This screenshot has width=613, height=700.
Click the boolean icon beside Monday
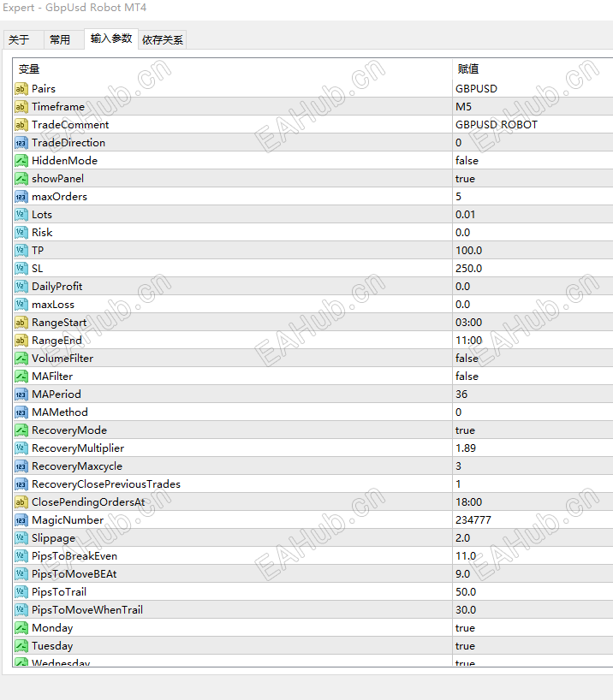21,628
